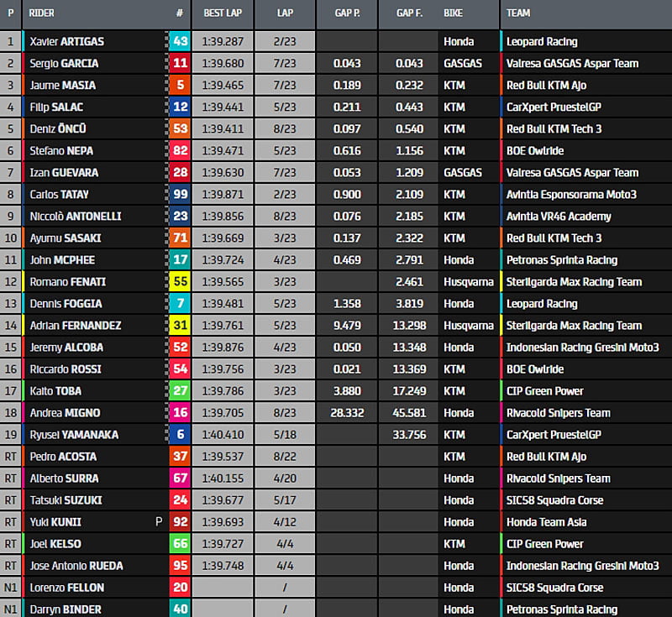Click Joel Kelso's green number 66 badge
This screenshot has height=617, width=672.
tap(180, 544)
